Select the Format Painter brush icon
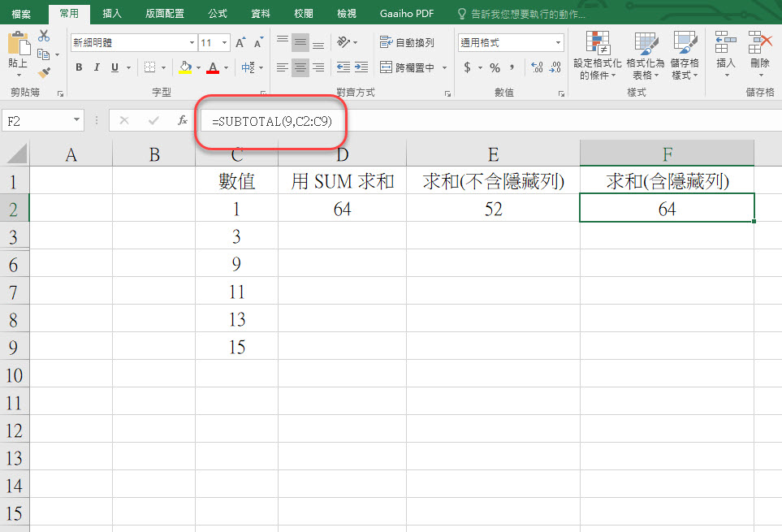This screenshot has height=532, width=782. pyautogui.click(x=44, y=72)
